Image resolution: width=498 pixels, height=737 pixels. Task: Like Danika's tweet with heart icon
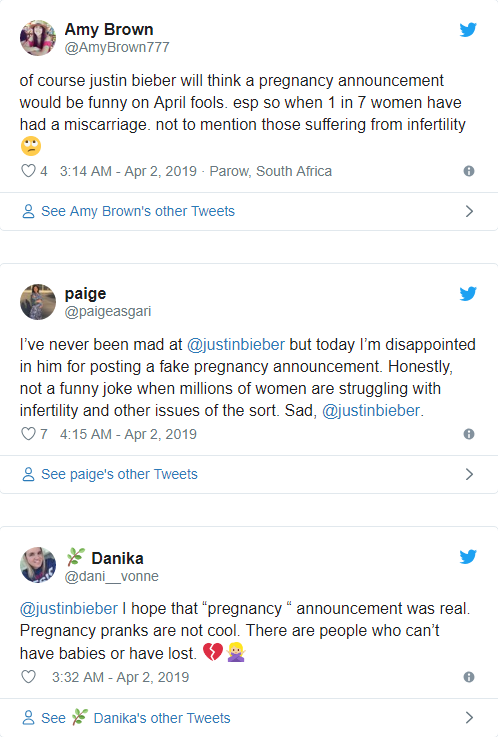tap(28, 676)
